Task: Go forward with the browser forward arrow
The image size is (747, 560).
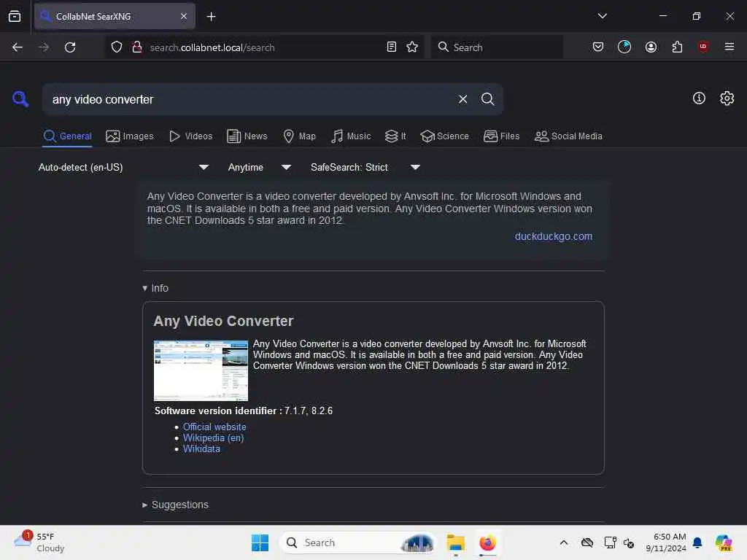Action: click(x=43, y=47)
